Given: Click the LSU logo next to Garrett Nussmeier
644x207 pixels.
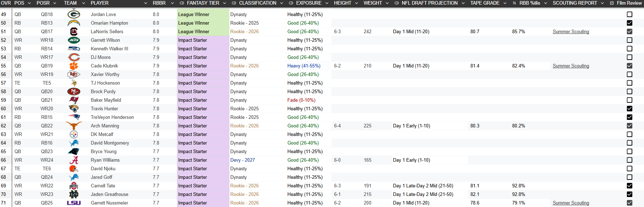Looking at the screenshot, I should [74, 203].
